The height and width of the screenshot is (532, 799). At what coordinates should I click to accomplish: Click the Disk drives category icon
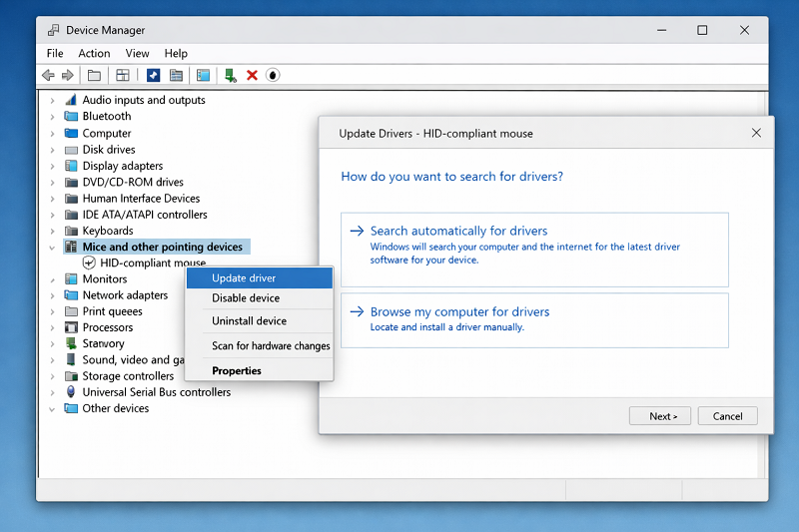(71, 150)
